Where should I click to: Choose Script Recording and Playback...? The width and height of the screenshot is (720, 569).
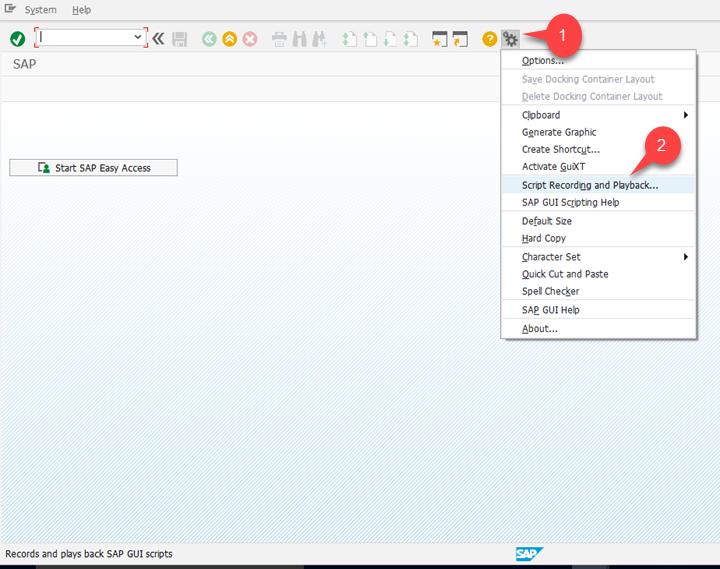coord(598,185)
